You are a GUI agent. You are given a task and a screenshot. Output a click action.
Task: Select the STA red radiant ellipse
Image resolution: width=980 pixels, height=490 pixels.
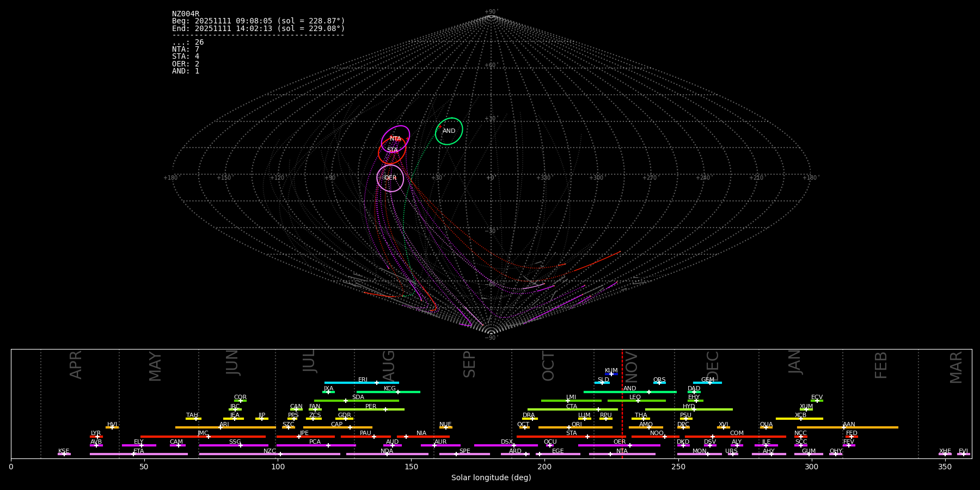click(392, 150)
